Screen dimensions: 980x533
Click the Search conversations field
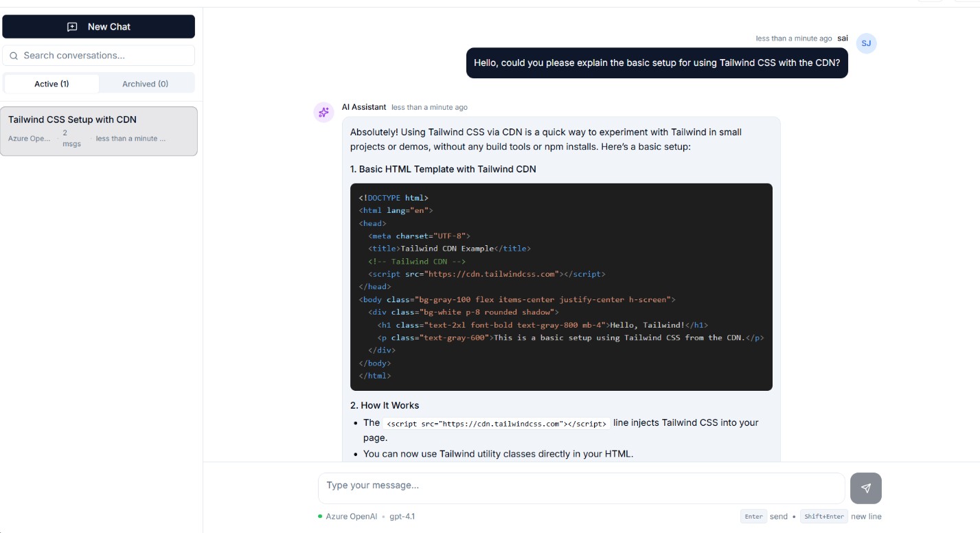[98, 55]
